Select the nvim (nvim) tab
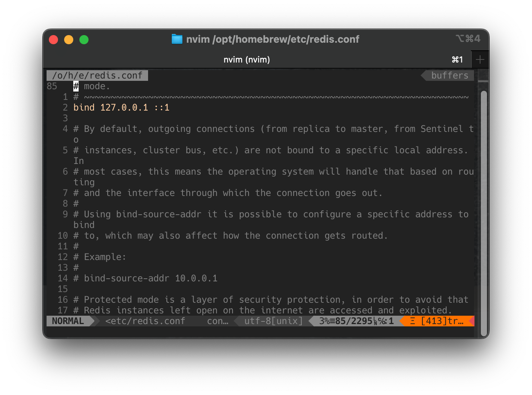 point(247,59)
